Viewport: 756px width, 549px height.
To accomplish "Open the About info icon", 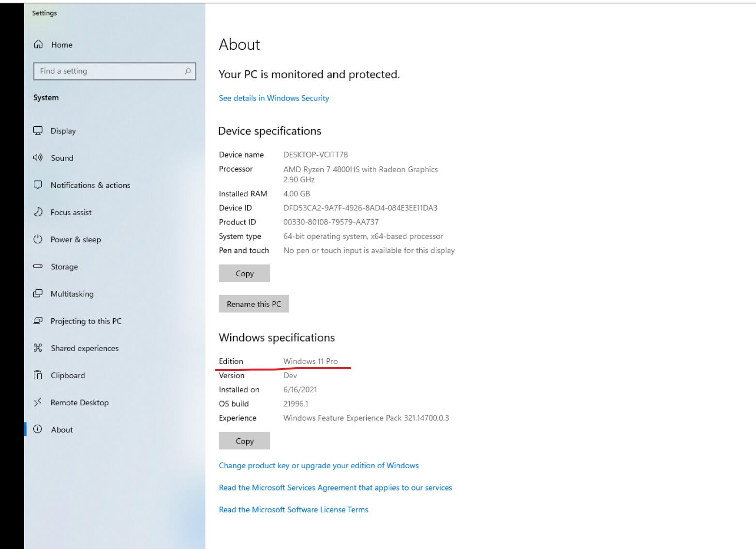I will click(38, 429).
